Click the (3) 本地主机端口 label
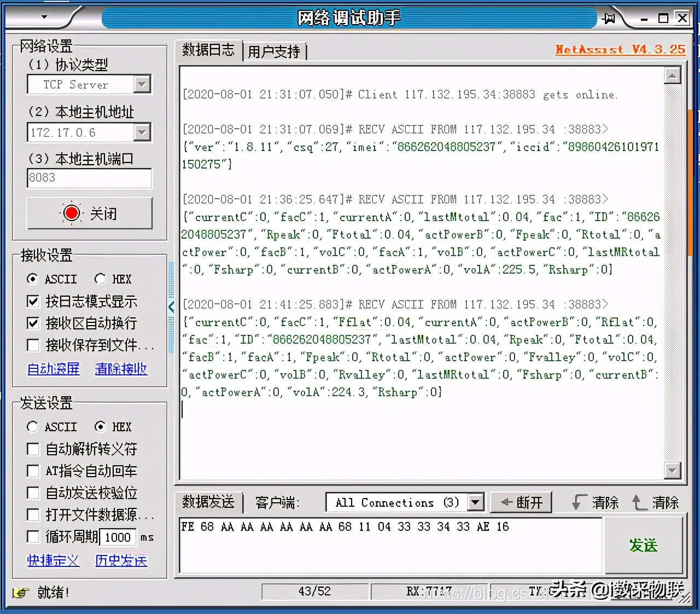This screenshot has width=700, height=614. point(81,159)
